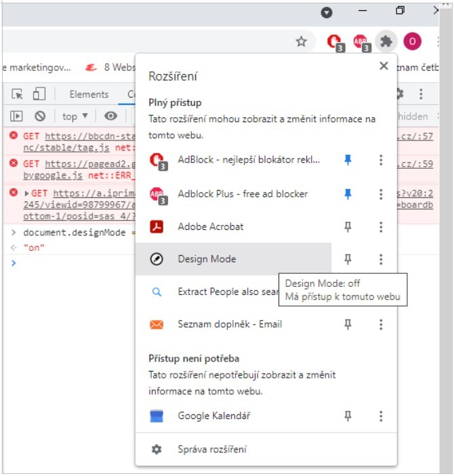
Task: Open more options for Adobe Acrobat
Action: click(x=381, y=226)
